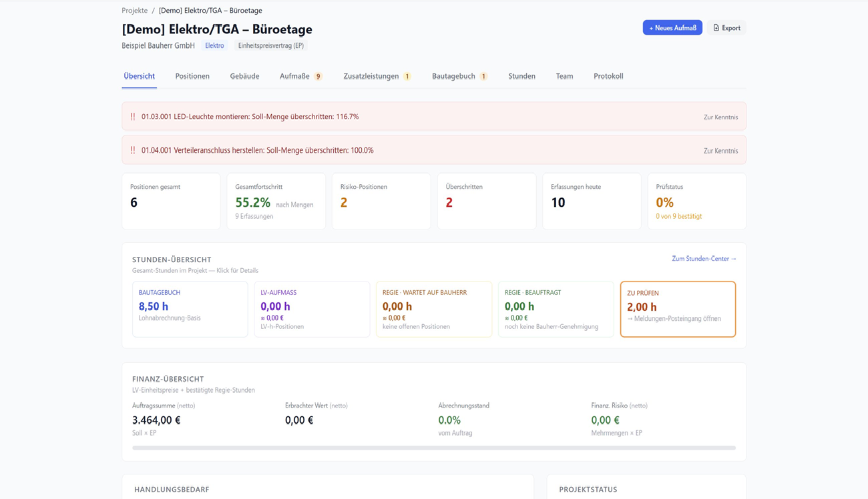The width and height of the screenshot is (868, 499).
Task: Go to Projekte in breadcrumb
Action: point(135,11)
